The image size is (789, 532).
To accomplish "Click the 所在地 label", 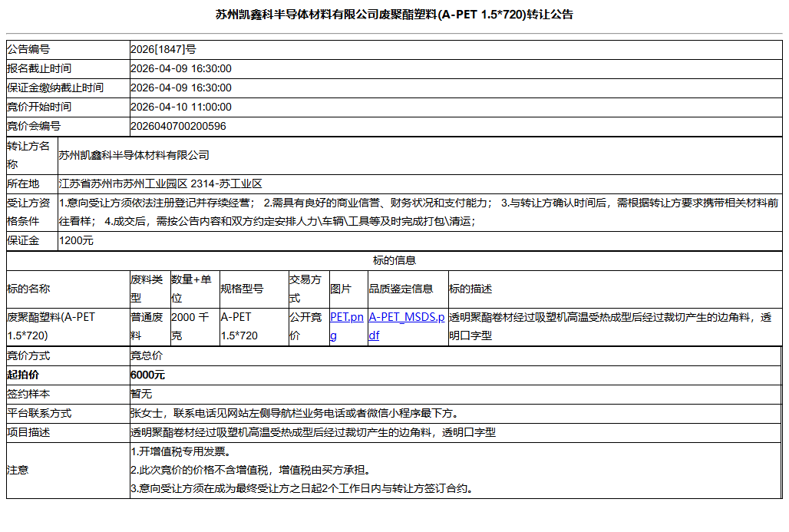I will [x=23, y=183].
